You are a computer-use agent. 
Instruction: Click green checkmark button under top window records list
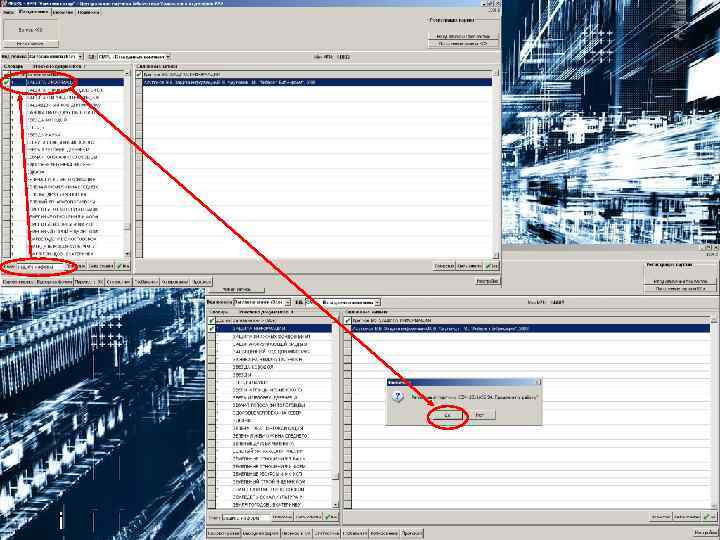(491, 266)
